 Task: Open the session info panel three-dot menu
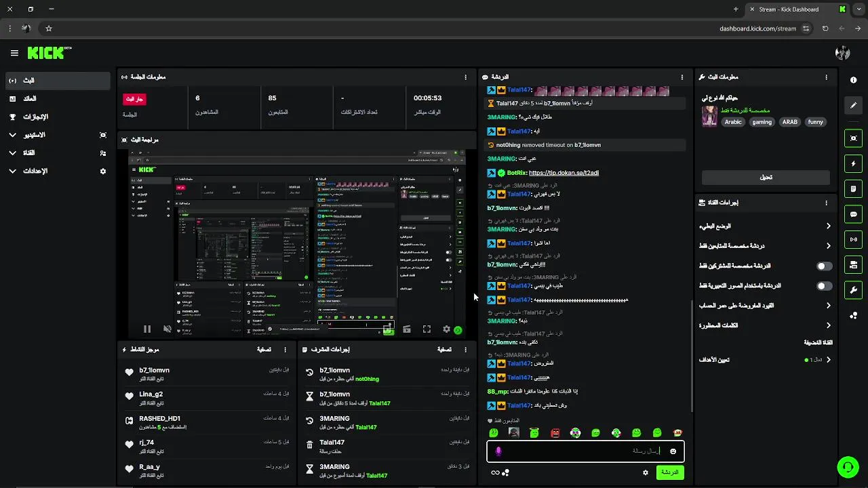465,77
